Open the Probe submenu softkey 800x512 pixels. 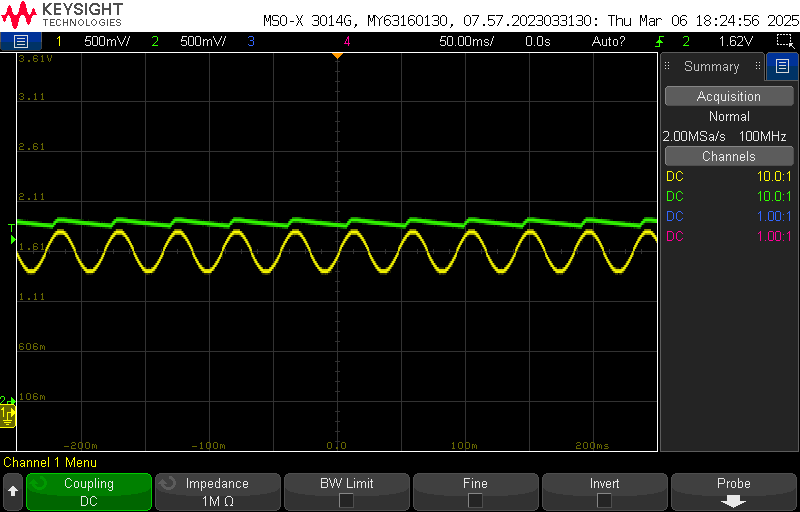(x=733, y=492)
